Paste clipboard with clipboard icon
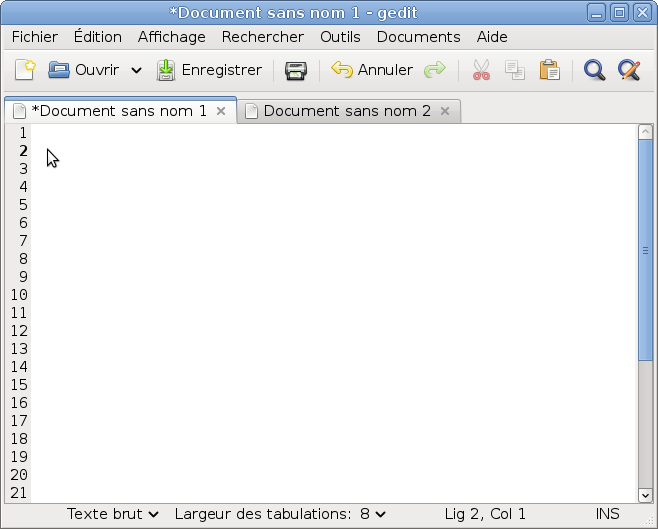The height and width of the screenshot is (529, 658). point(549,70)
